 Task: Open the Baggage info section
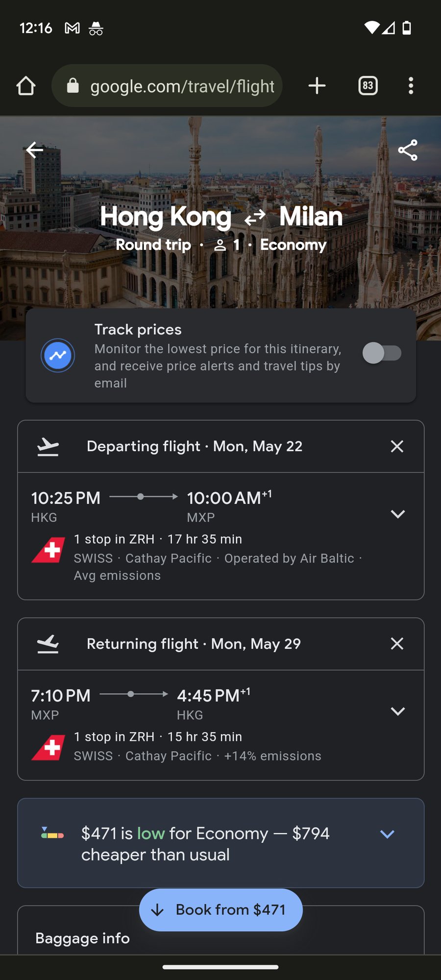click(x=82, y=938)
